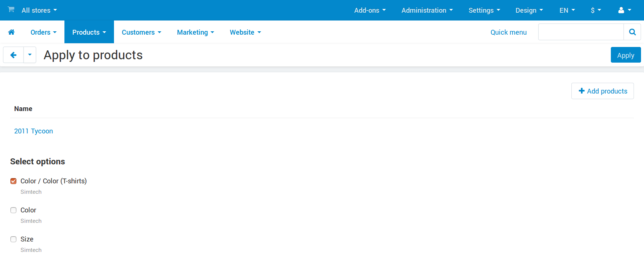Click the magnifier search button

(x=632, y=32)
